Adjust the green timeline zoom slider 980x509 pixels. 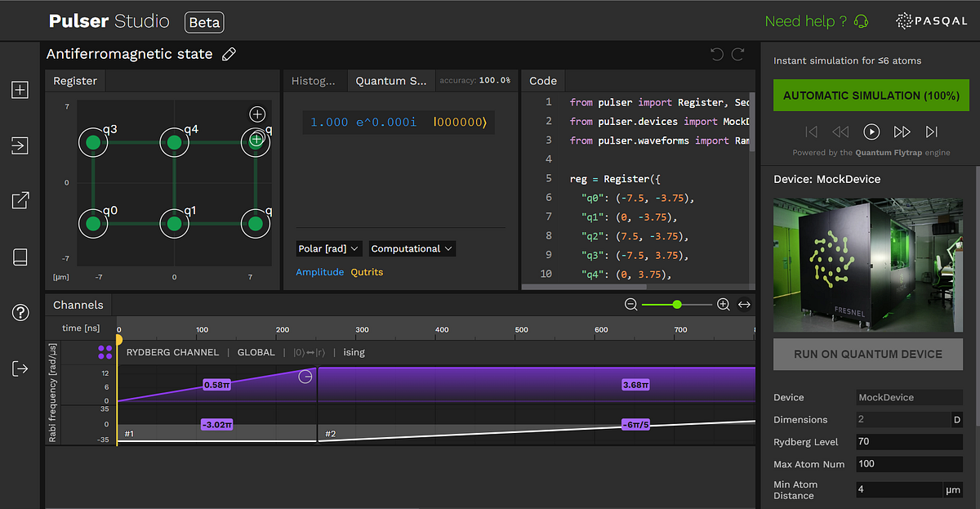coord(676,304)
